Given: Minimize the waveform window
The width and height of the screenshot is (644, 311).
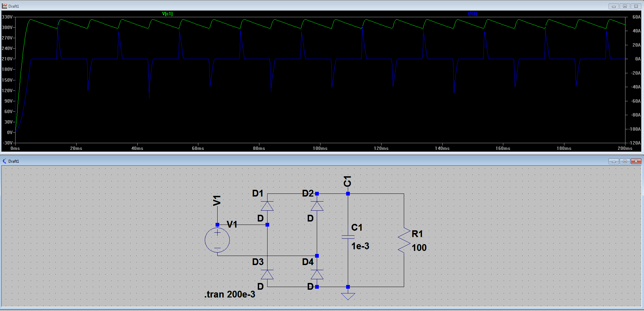Looking at the screenshot, I should [614, 6].
